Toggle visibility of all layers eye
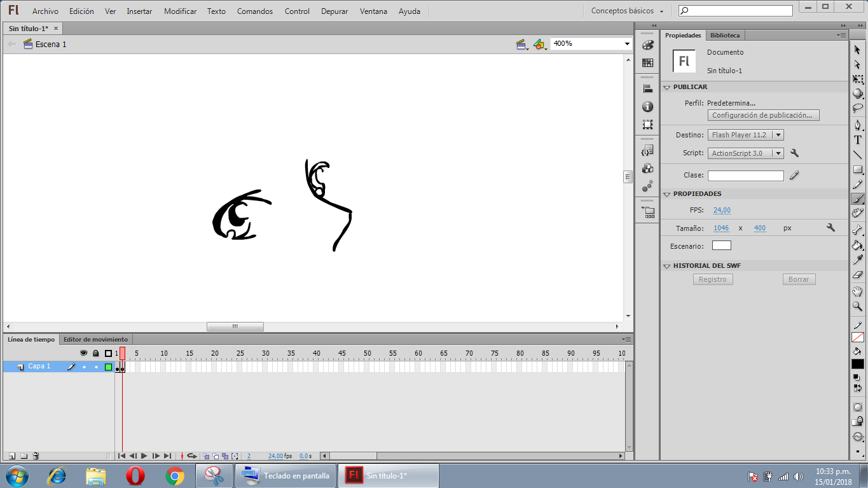This screenshot has width=868, height=488. pyautogui.click(x=83, y=353)
